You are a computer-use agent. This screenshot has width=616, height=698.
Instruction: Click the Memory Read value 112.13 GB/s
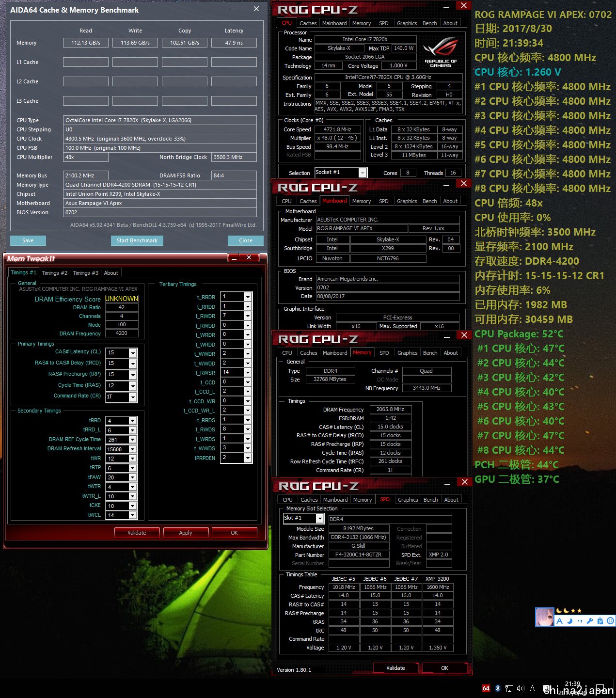click(x=86, y=43)
